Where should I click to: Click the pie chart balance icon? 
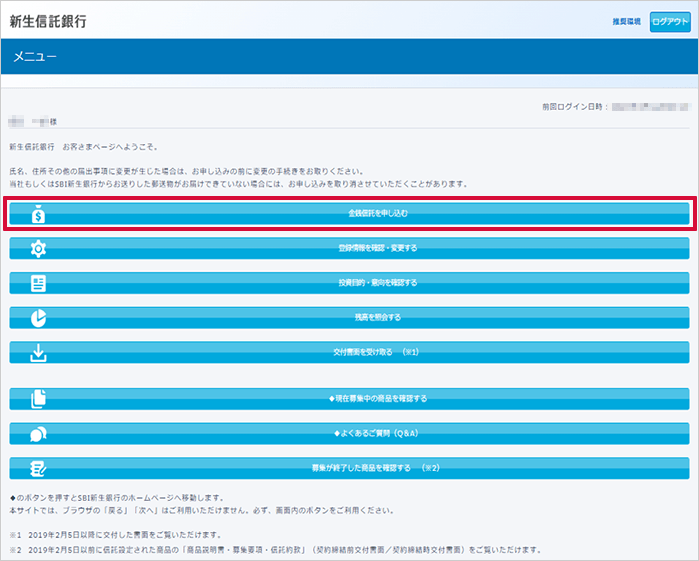pyautogui.click(x=38, y=317)
